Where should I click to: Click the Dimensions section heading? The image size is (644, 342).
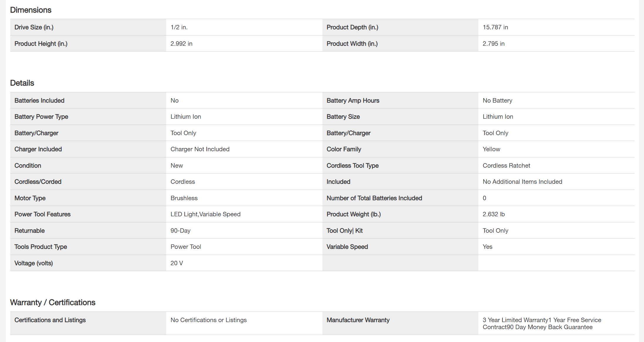pos(31,10)
